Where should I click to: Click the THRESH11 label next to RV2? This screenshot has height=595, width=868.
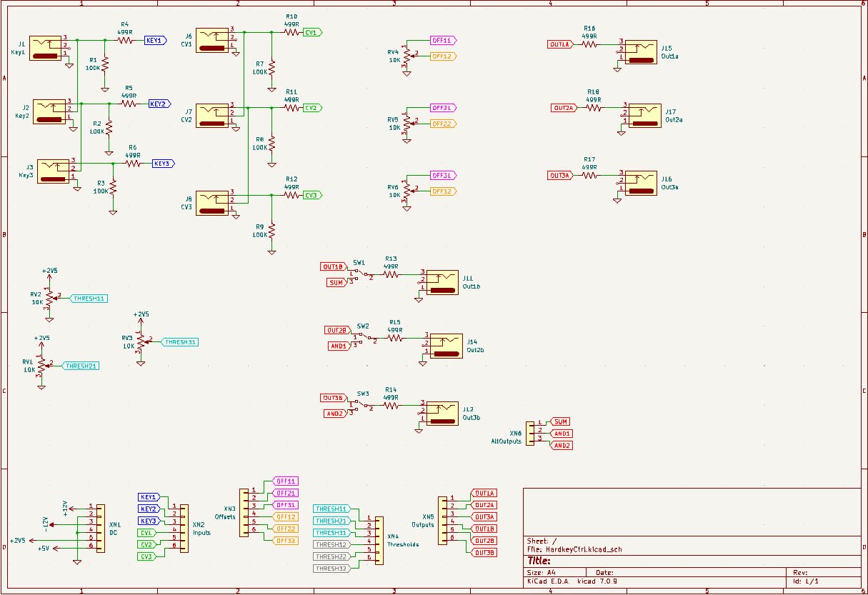pos(89,298)
